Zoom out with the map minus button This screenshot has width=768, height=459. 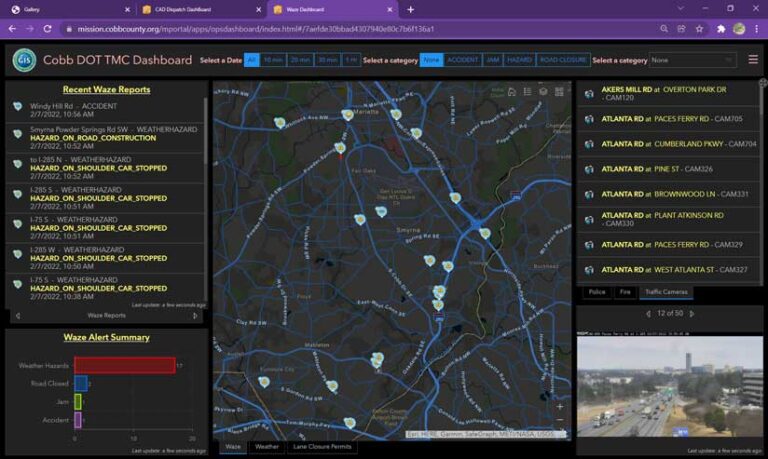click(560, 420)
